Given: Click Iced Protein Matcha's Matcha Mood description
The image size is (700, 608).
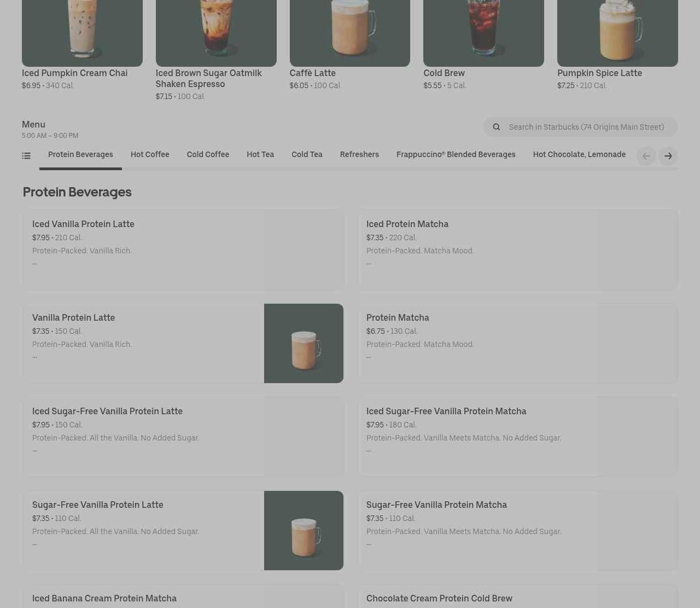Looking at the screenshot, I should pyautogui.click(x=420, y=251).
